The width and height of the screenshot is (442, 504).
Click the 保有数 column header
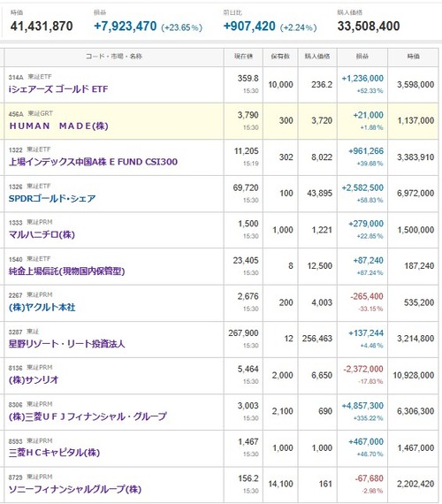(x=280, y=57)
